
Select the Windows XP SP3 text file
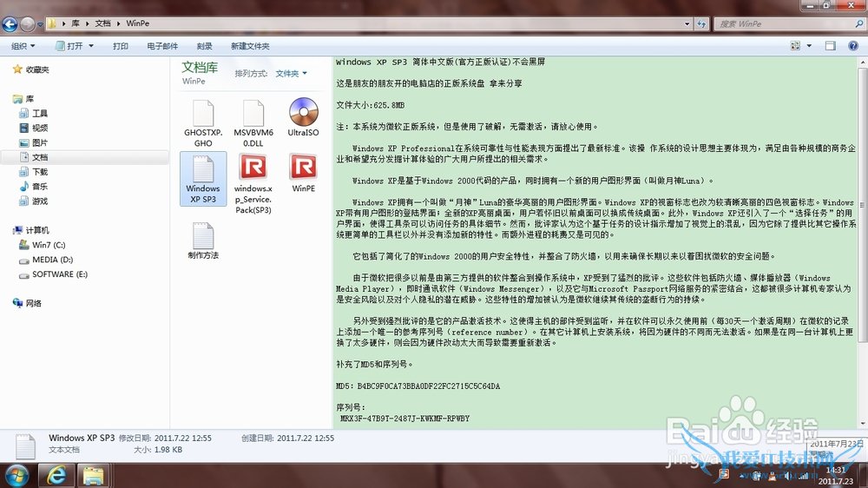(x=203, y=179)
